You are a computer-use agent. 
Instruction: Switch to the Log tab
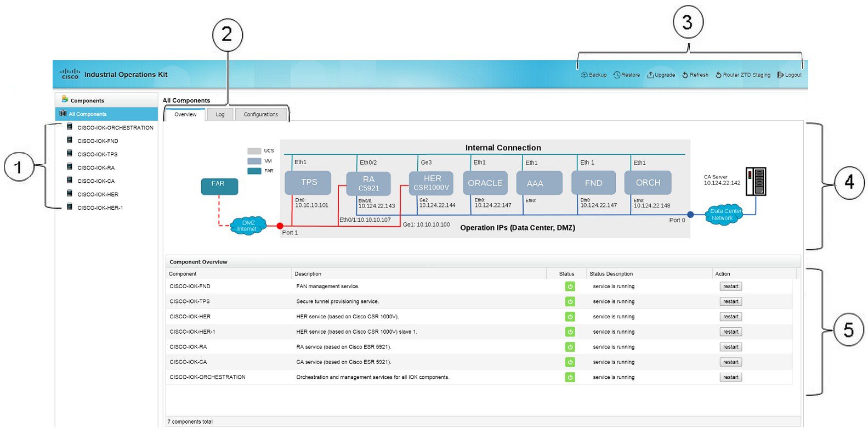[x=220, y=114]
